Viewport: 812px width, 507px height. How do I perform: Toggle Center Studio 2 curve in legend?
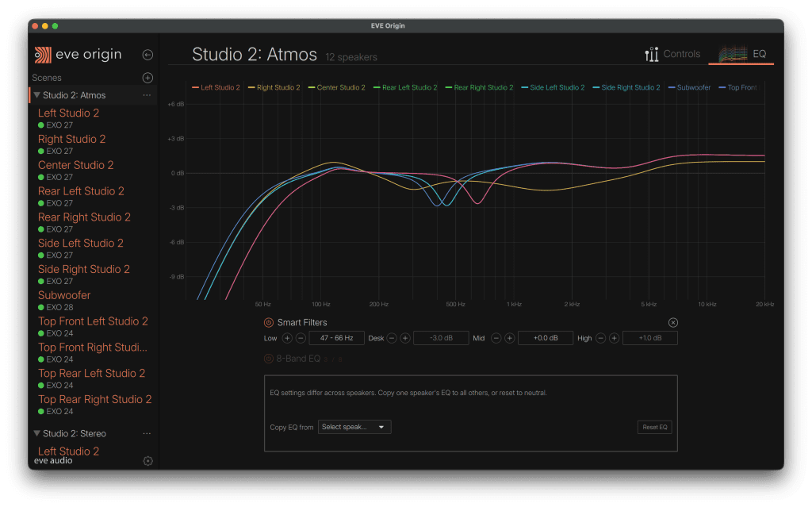point(336,87)
